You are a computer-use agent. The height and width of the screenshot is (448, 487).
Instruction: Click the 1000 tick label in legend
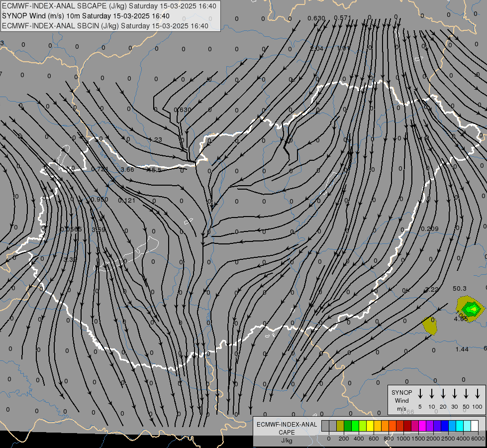tap(403, 439)
